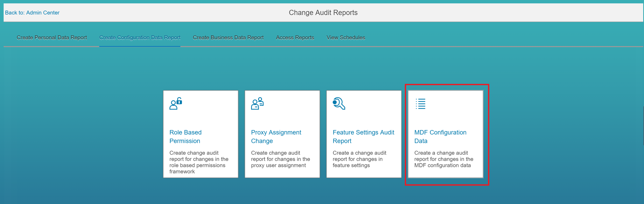Open the Access Reports tab
This screenshot has width=644, height=204.
point(295,38)
